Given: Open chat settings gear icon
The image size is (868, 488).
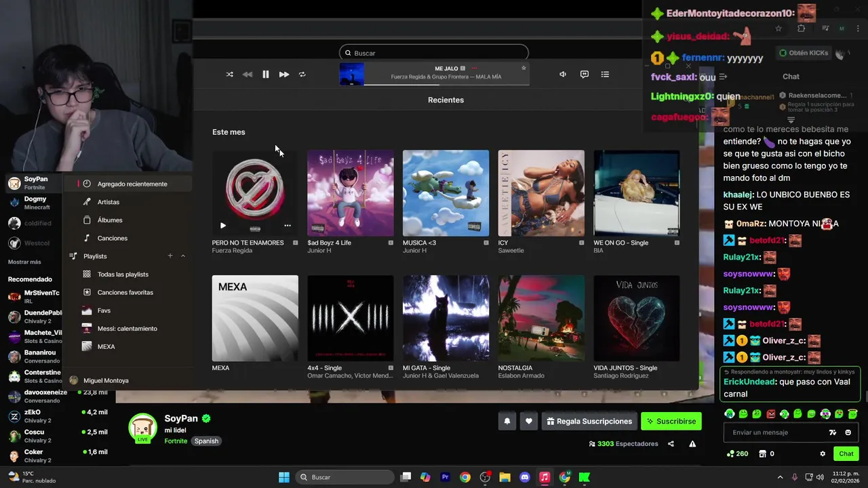Looking at the screenshot, I should [x=823, y=453].
